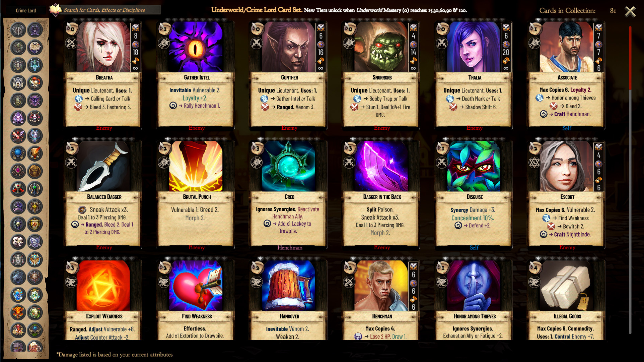Select the spellbook discipline icon
Image resolution: width=644 pixels, height=362 pixels.
[35, 47]
